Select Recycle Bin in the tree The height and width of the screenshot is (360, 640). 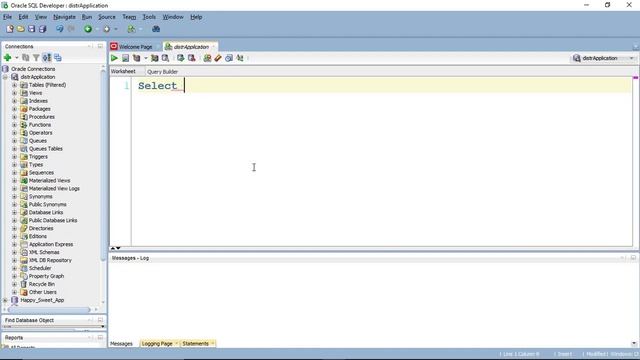point(42,284)
